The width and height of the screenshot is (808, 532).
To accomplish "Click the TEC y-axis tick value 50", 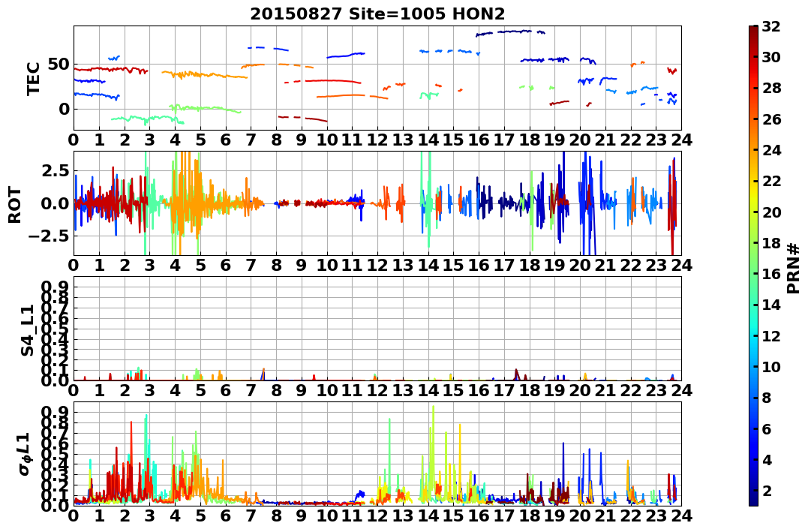I will 58,65.
